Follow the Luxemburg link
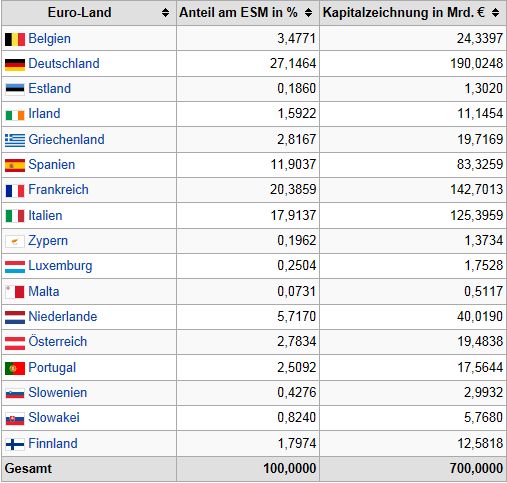Image resolution: width=507 pixels, height=483 pixels. 60,266
